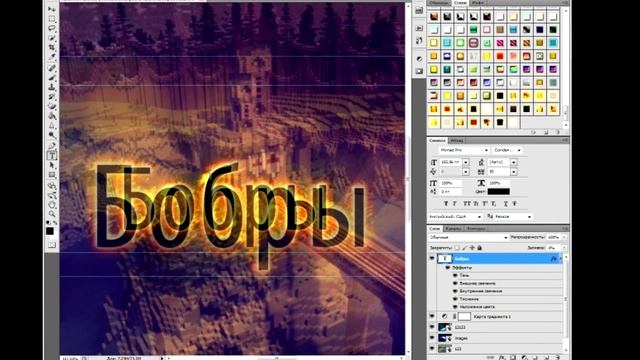Apply Faux Italic text style

[455, 203]
